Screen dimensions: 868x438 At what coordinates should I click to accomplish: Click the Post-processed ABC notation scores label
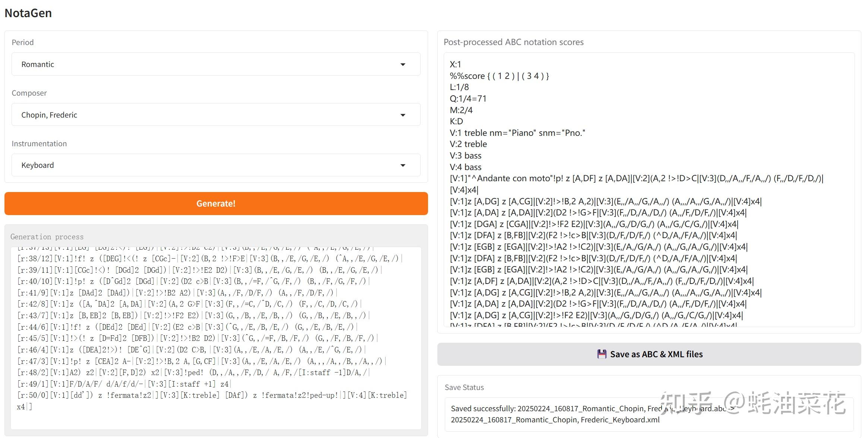(514, 42)
